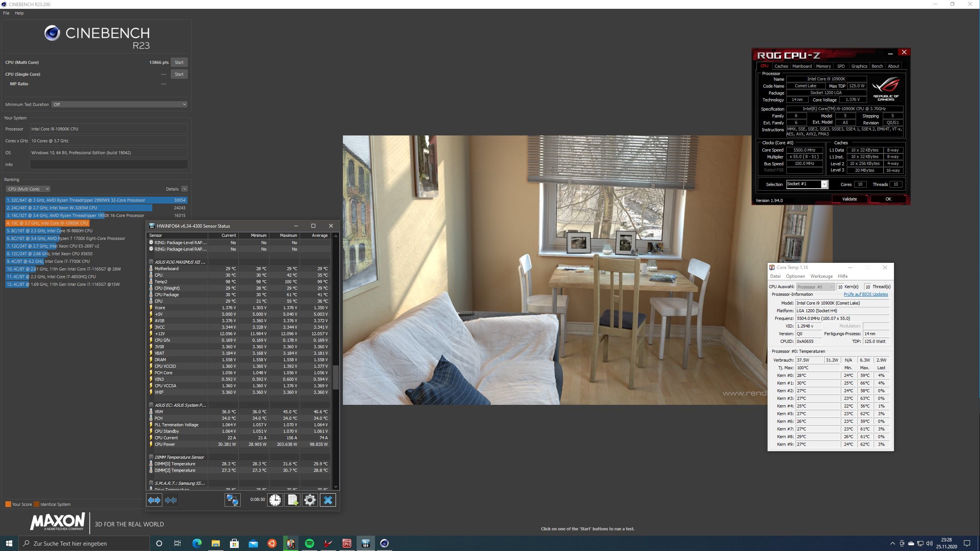Click CPU-Z Validate button
The image size is (980, 551).
click(850, 199)
